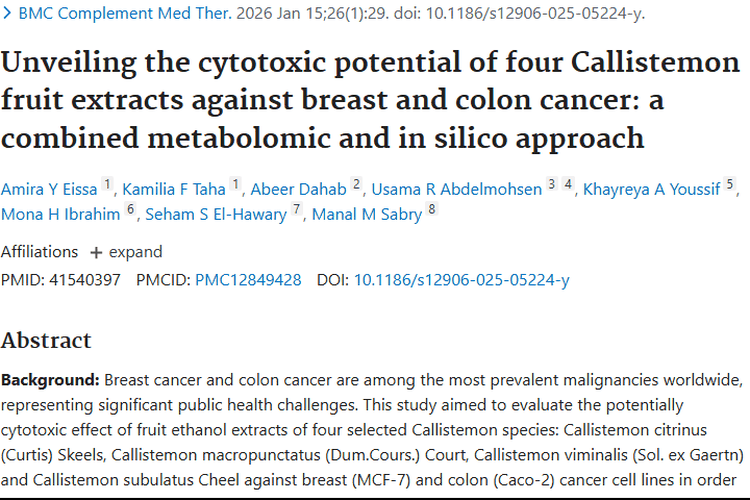Show affiliation 5 after Khayreya A Youssif
Screen dimensions: 750x500
pyautogui.click(x=730, y=185)
